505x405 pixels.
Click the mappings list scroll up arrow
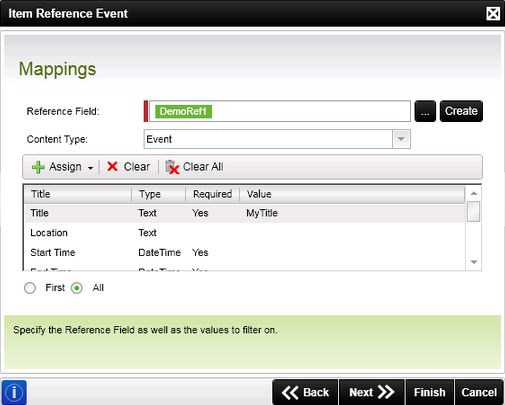coord(474,193)
